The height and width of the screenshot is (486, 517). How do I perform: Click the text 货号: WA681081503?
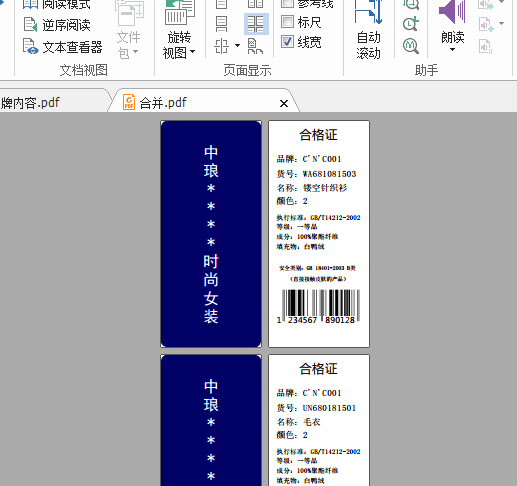pos(316,174)
